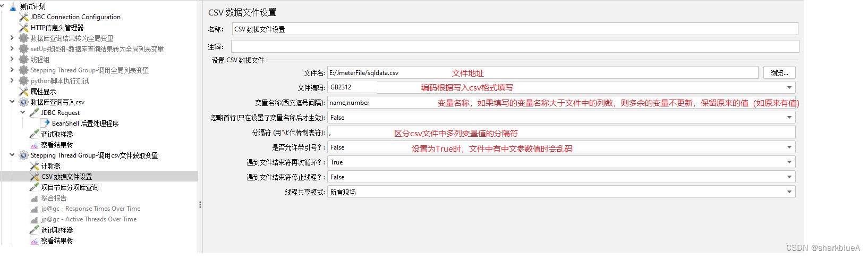Expand the 数据库查询结果转为全局变量 node
This screenshot has width=868, height=256.
tap(12, 38)
